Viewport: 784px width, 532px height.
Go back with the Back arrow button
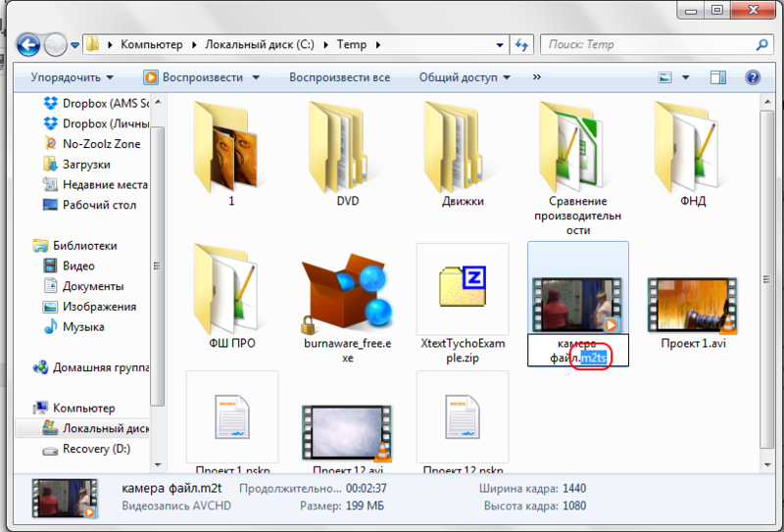[x=28, y=45]
